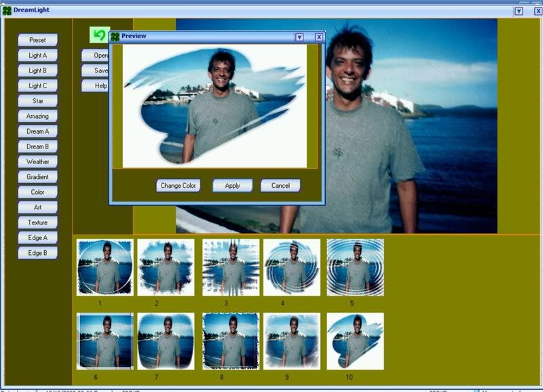Choose thumbnail 10 brush stroke effect
This screenshot has width=543, height=392.
pos(355,341)
